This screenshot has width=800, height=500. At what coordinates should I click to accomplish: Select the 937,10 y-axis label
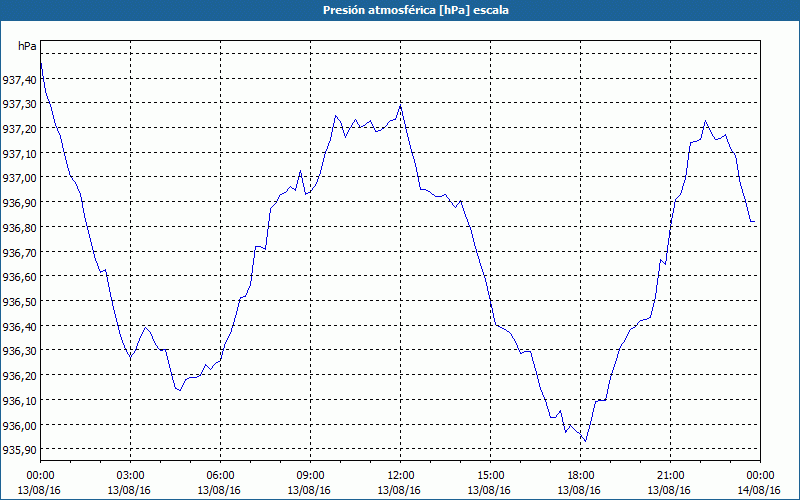(x=19, y=153)
